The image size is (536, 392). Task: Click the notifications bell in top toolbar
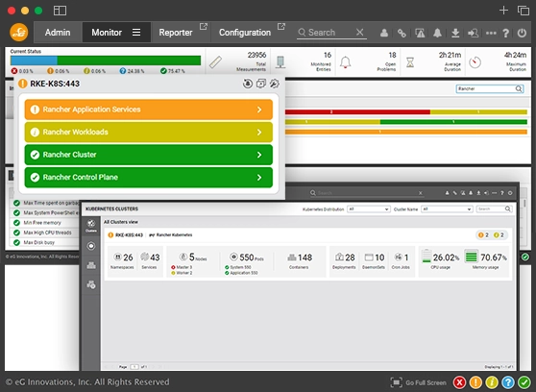tap(437, 33)
